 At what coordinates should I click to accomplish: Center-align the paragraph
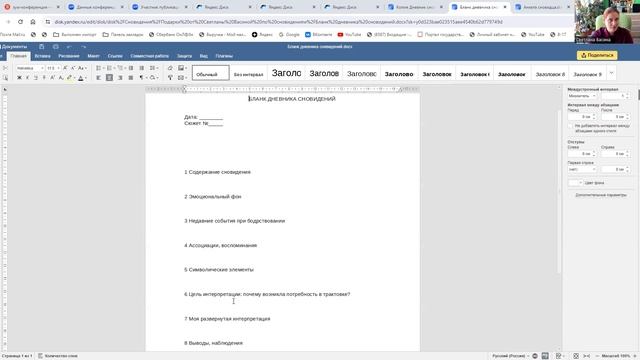click(x=109, y=78)
